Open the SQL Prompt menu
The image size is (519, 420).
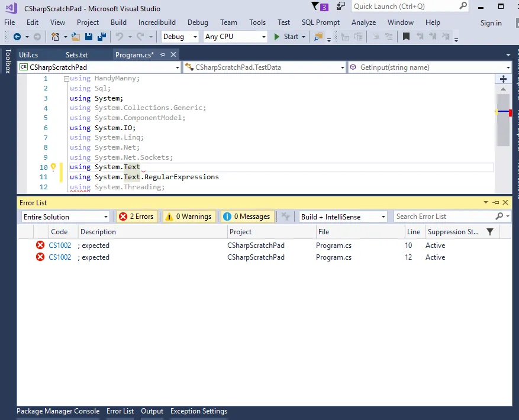tap(320, 22)
